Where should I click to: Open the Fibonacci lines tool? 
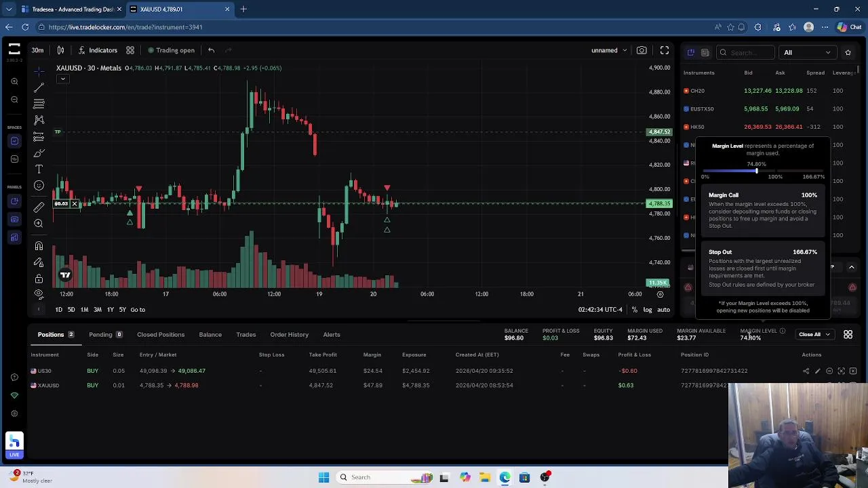(x=39, y=104)
